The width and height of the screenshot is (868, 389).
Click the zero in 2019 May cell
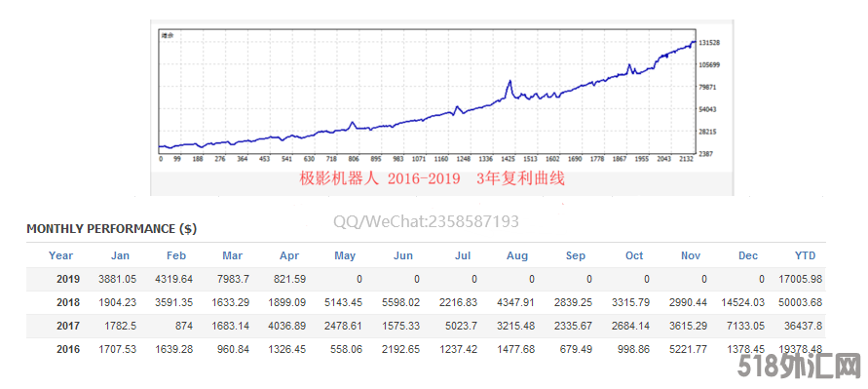point(359,279)
